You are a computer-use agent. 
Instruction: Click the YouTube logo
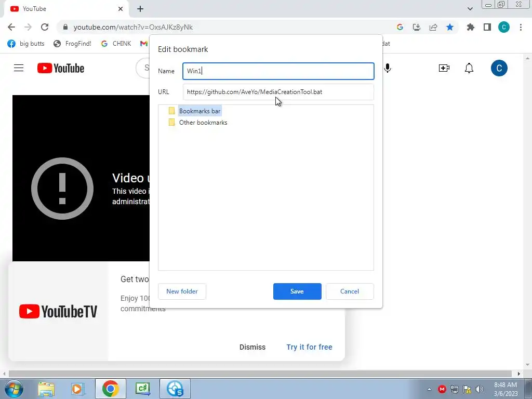[61, 68]
